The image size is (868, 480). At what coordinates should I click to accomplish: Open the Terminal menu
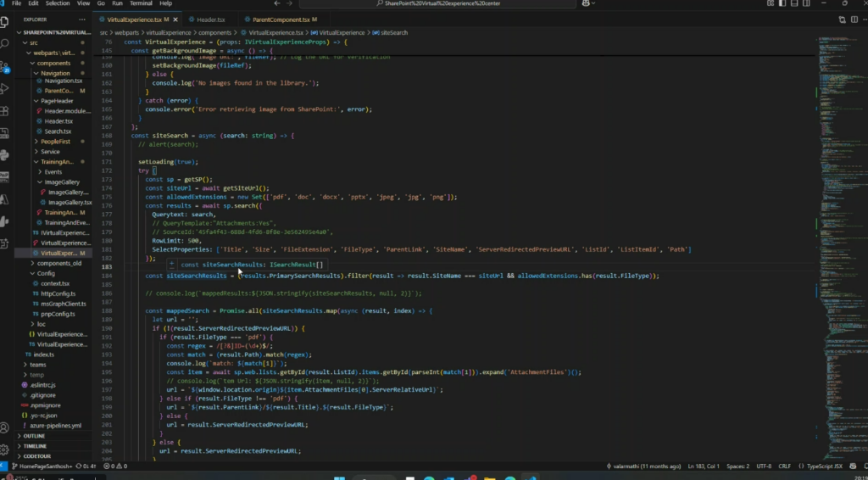pos(141,3)
